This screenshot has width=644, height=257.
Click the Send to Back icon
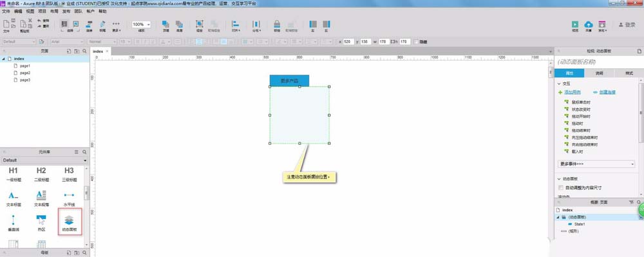coord(179,24)
